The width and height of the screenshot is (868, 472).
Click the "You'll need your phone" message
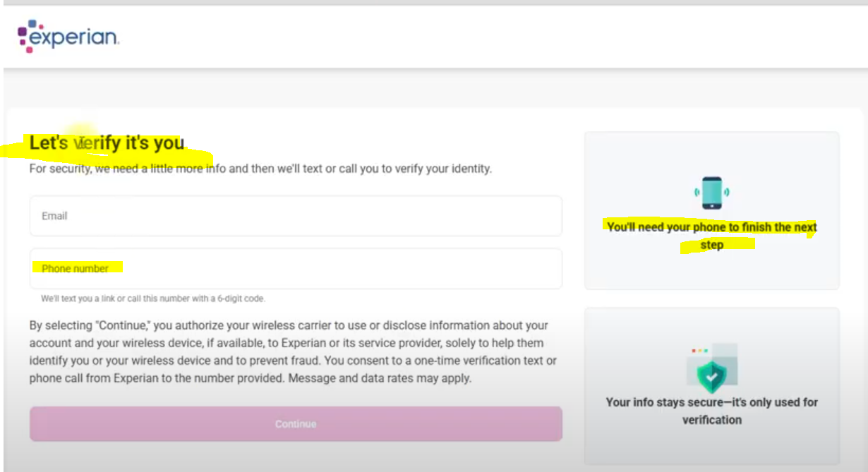[x=712, y=236]
